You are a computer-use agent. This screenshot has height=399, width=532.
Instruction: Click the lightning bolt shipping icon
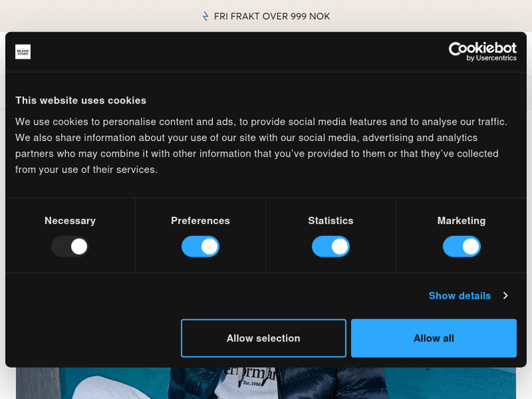[x=206, y=16]
